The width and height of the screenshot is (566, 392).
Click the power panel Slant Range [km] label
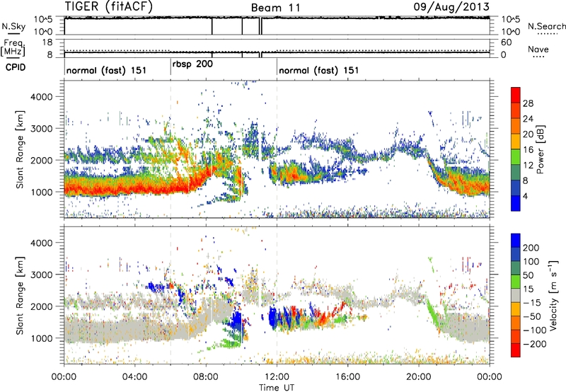20,149
